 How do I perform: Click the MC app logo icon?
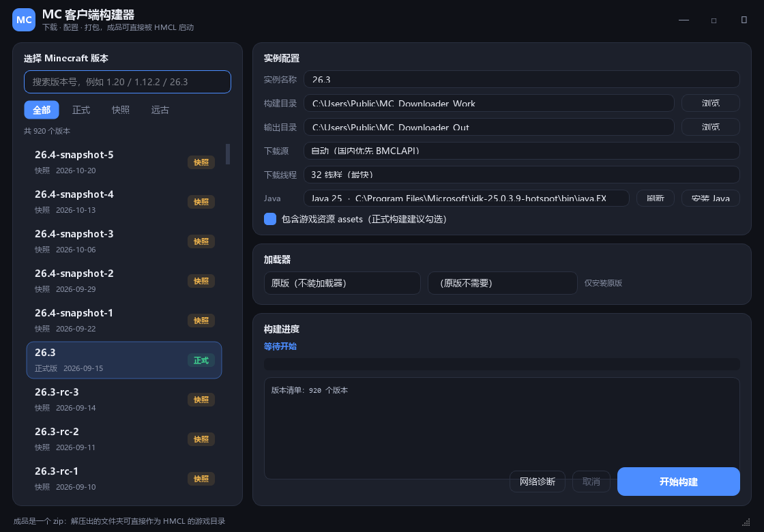click(x=23, y=20)
